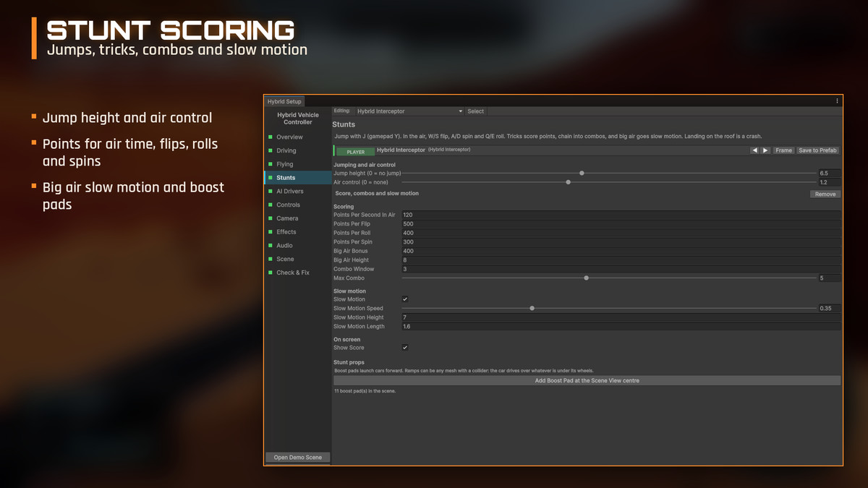
Task: Open the Check & Fix section
Action: click(297, 273)
